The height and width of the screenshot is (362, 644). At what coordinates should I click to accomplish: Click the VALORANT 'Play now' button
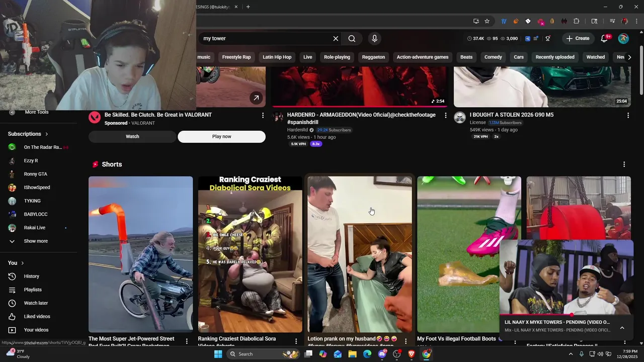pyautogui.click(x=221, y=137)
